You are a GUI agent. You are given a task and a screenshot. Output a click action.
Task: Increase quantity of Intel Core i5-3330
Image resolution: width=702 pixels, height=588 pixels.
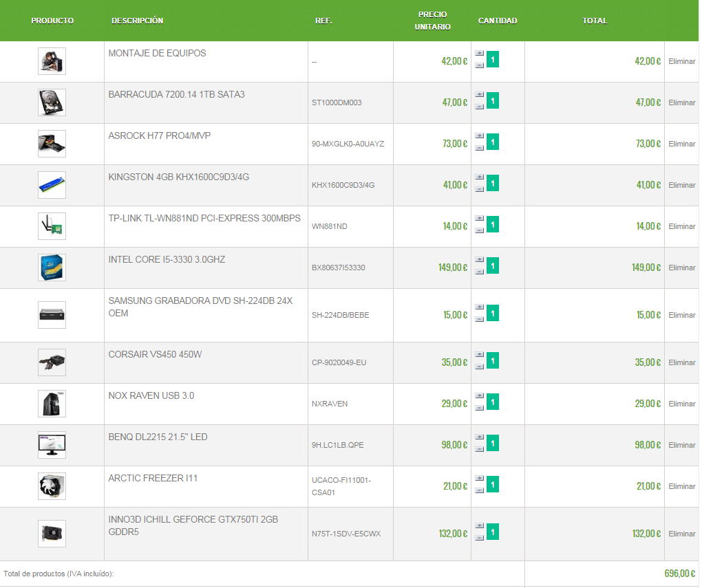click(x=480, y=259)
